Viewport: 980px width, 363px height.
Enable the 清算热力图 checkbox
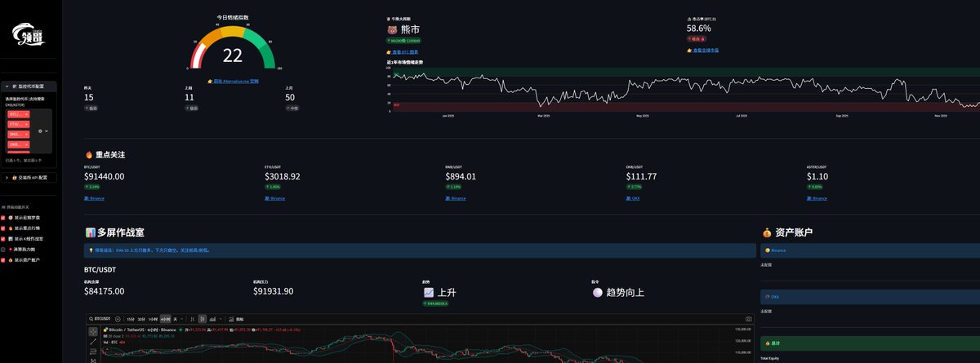pos(3,249)
